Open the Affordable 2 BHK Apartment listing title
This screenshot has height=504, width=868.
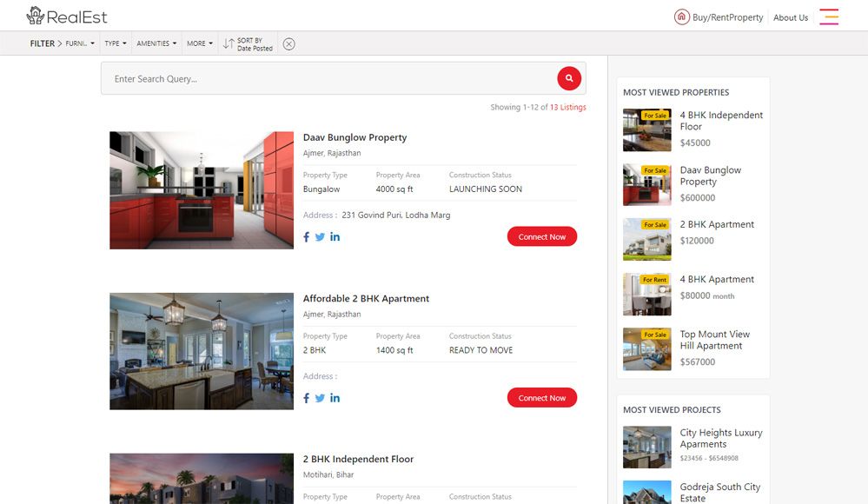pyautogui.click(x=366, y=299)
